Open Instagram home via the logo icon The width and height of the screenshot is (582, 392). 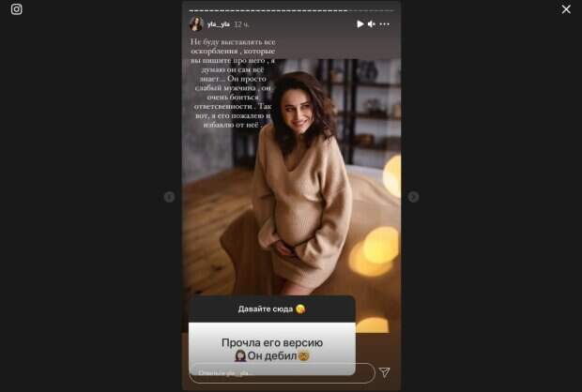(16, 8)
